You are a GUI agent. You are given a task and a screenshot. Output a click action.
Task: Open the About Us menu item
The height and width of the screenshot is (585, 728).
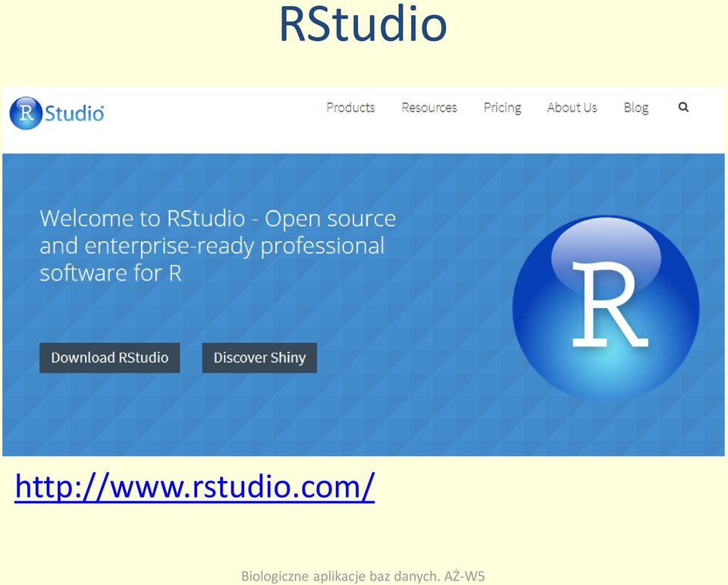coord(572,107)
